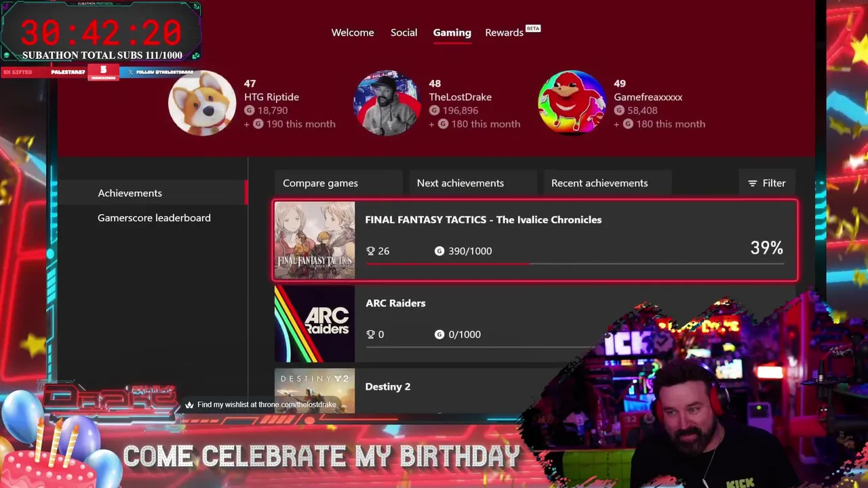Click the ARC Raiders cover art
The width and height of the screenshot is (868, 488).
tap(315, 323)
